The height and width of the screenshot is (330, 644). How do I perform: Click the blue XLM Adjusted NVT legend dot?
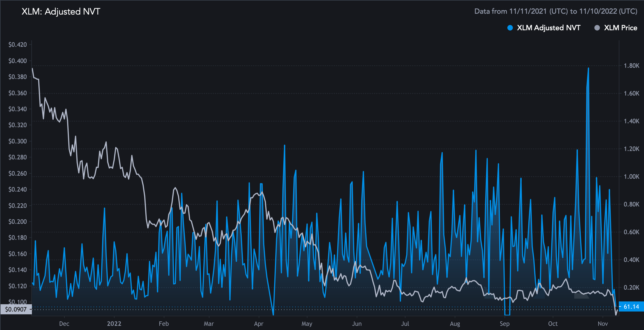[510, 28]
